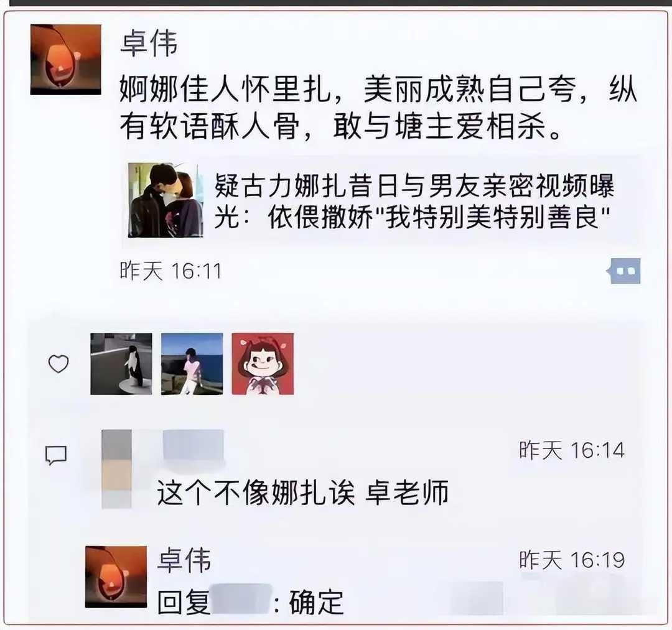Open the red cartoon girl avatar in likes
This screenshot has height=630, width=672.
click(x=263, y=364)
